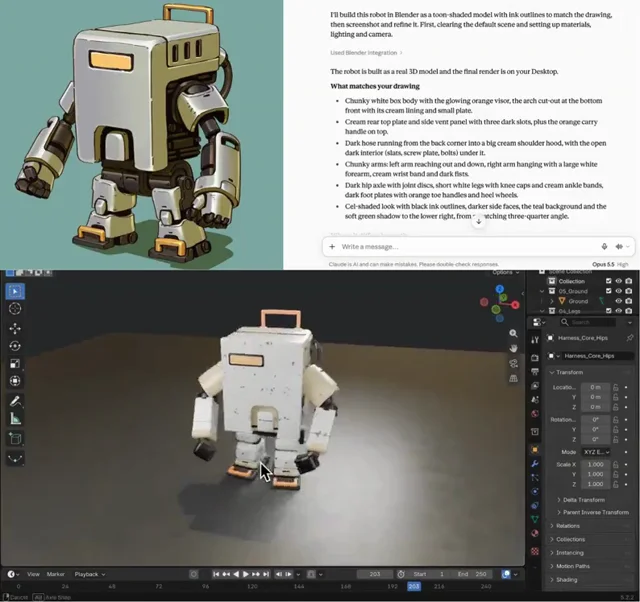Image resolution: width=640 pixels, height=602 pixels.
Task: Open the rotation Mode XYZ Euler dropdown
Action: point(596,452)
